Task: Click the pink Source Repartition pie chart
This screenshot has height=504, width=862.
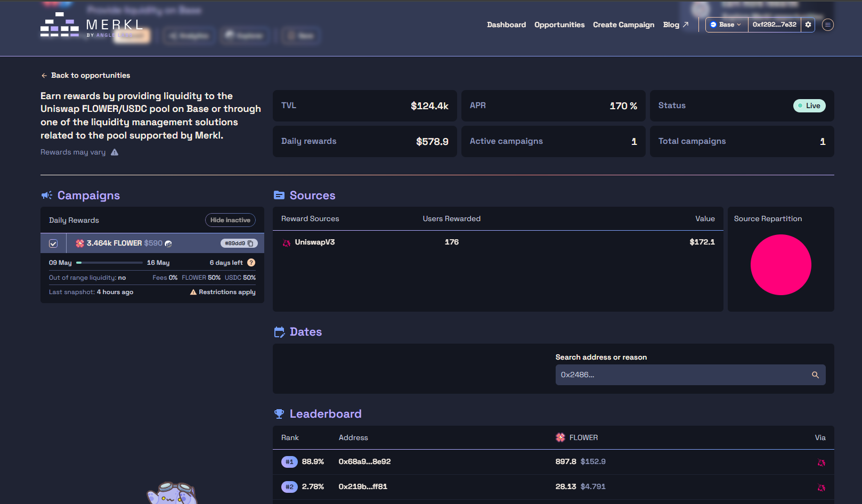Action: click(x=780, y=265)
